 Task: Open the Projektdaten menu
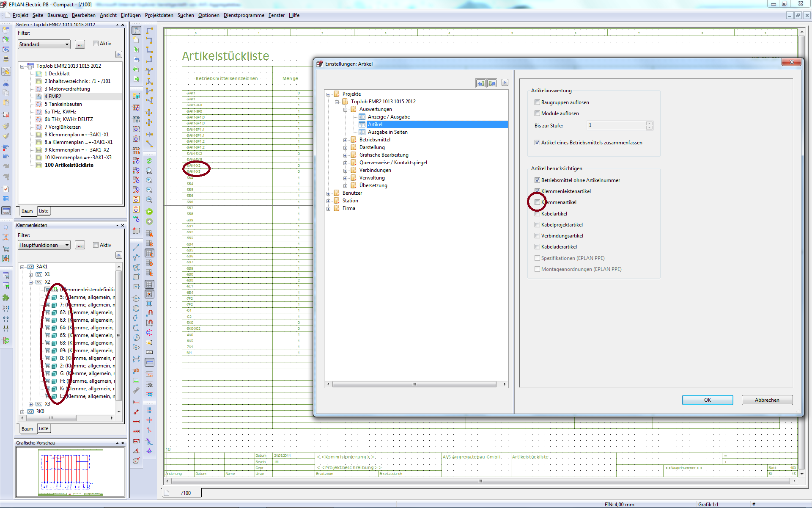coord(159,15)
